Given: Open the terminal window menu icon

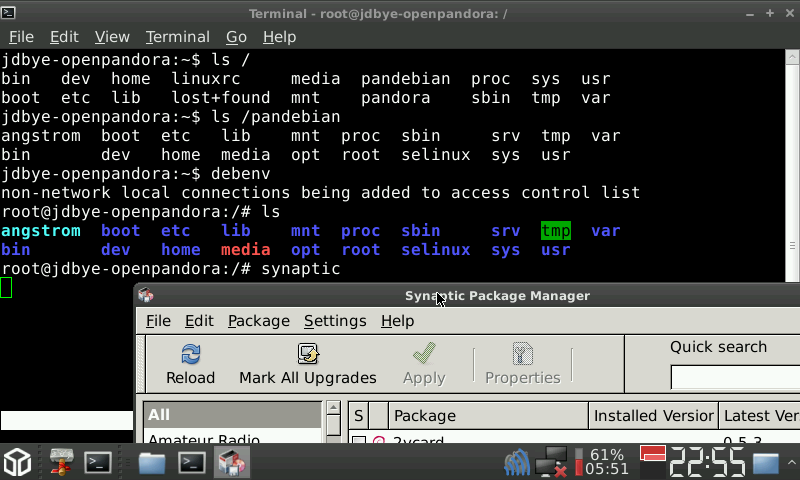Looking at the screenshot, I should pos(11,14).
